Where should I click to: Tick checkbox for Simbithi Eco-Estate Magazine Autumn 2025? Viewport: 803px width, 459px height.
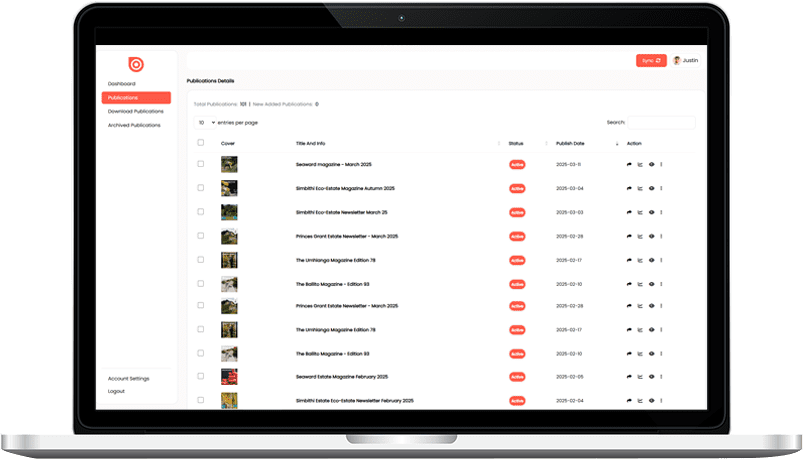pos(201,188)
